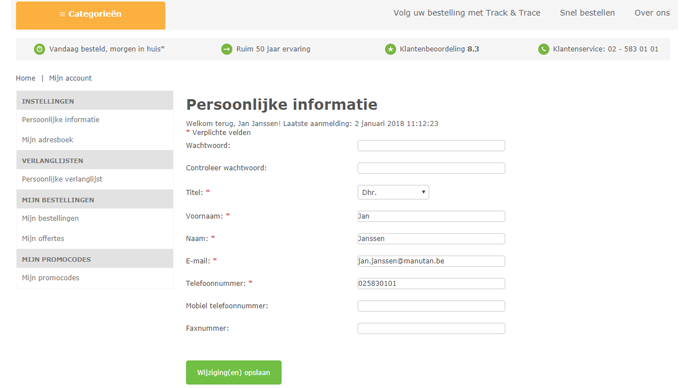Go to Over ons page
This screenshot has width=690, height=388.
652,13
